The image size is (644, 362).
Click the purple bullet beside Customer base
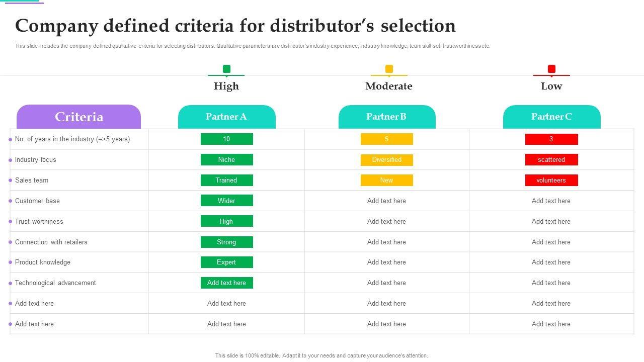(x=10, y=201)
